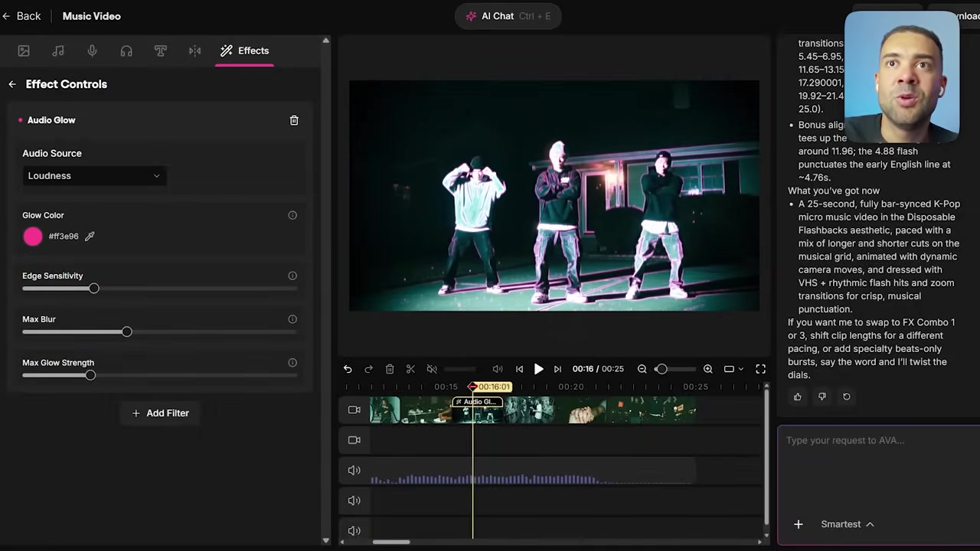Pick glow color with eyedropper
Image resolution: width=980 pixels, height=551 pixels.
tap(90, 236)
